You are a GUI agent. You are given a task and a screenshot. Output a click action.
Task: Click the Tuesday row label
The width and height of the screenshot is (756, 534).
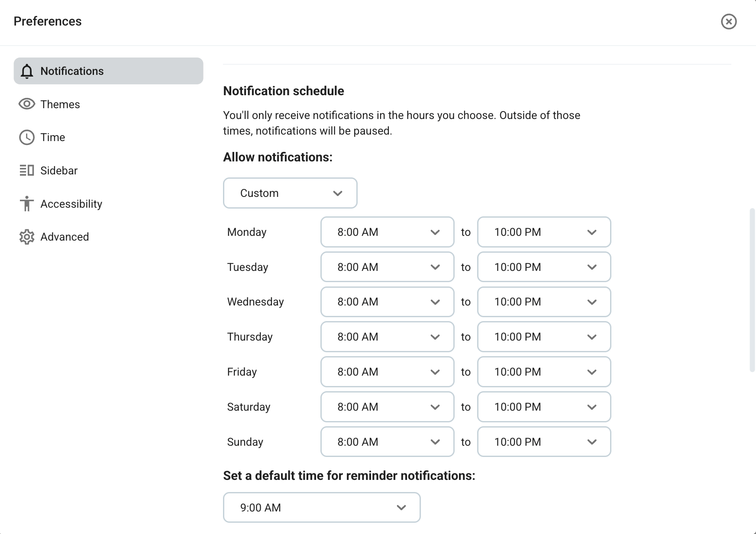[x=248, y=267]
